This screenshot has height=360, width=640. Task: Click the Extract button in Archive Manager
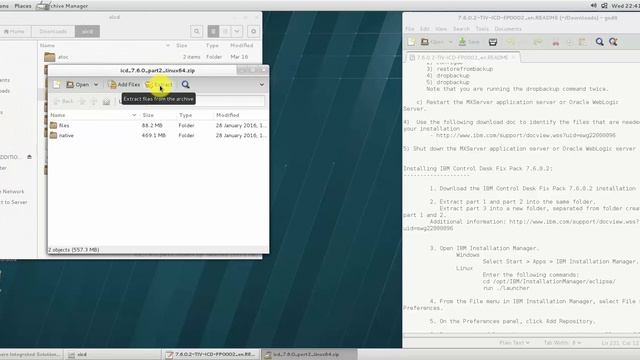click(159, 84)
